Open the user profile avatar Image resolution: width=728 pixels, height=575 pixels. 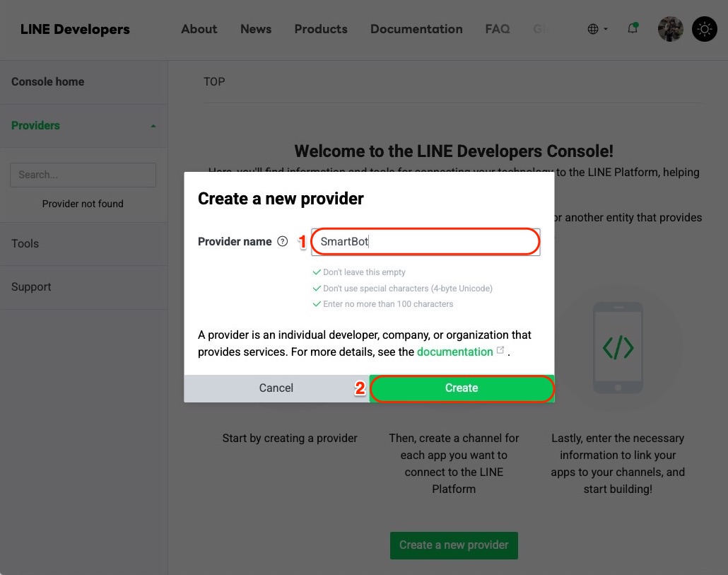(670, 29)
